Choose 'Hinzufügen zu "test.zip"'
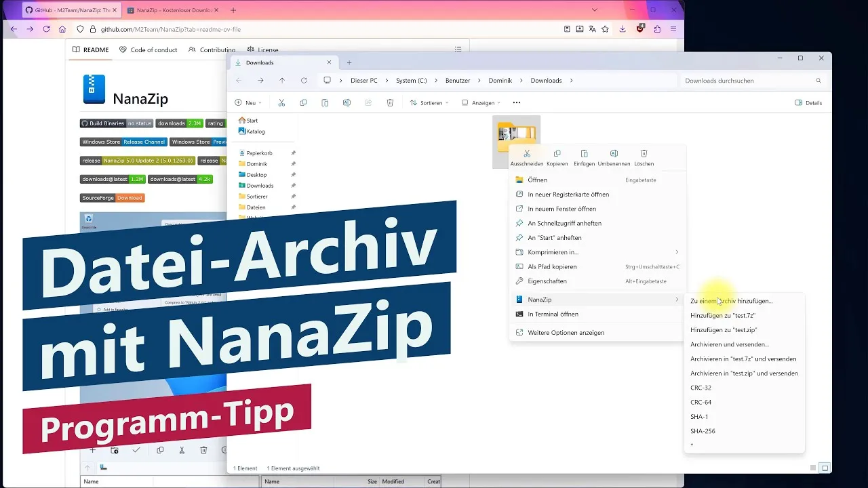The height and width of the screenshot is (488, 868). [724, 330]
